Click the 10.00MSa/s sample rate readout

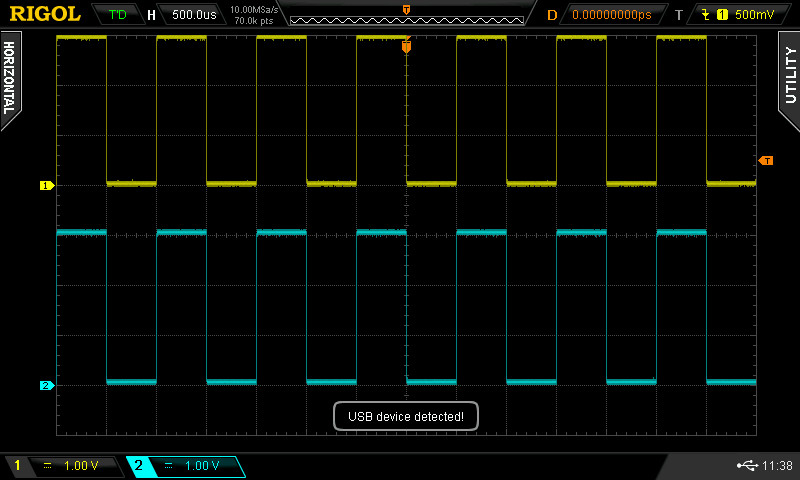pos(254,9)
